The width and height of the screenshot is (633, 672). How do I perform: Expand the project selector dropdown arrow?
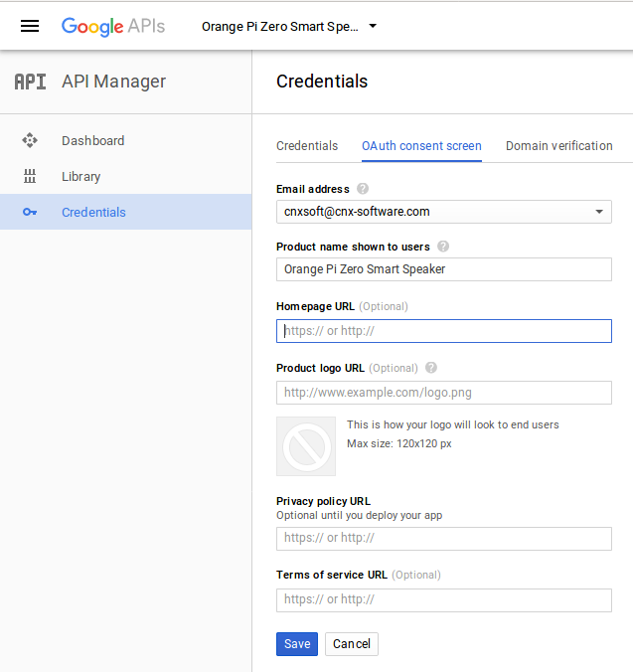(373, 26)
